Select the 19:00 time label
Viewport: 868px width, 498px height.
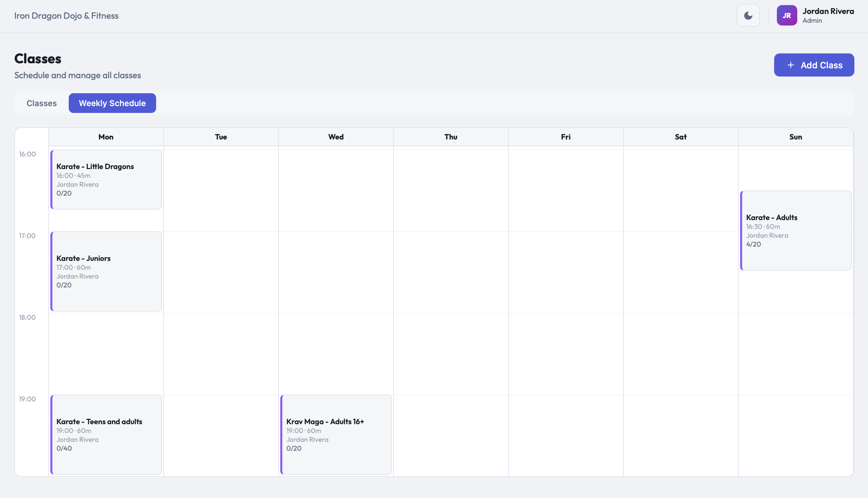(27, 399)
